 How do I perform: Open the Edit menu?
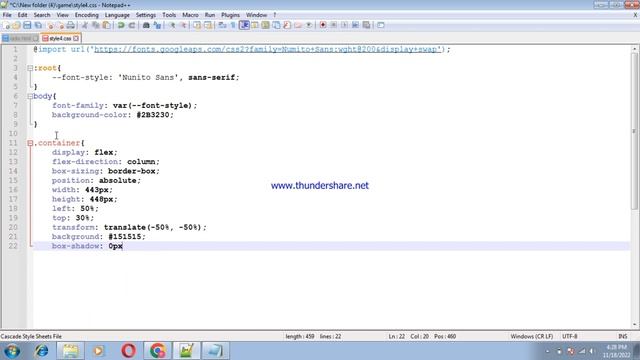[22, 15]
